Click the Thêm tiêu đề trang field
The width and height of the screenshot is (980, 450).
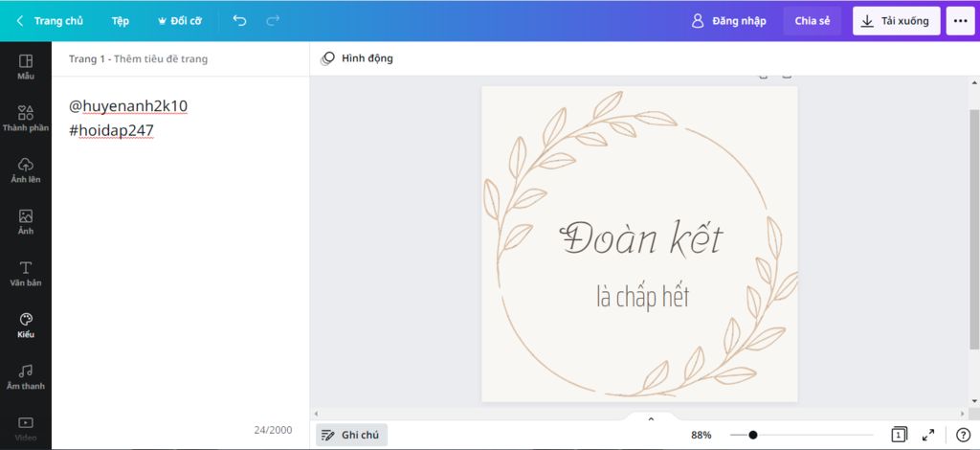coord(161,58)
